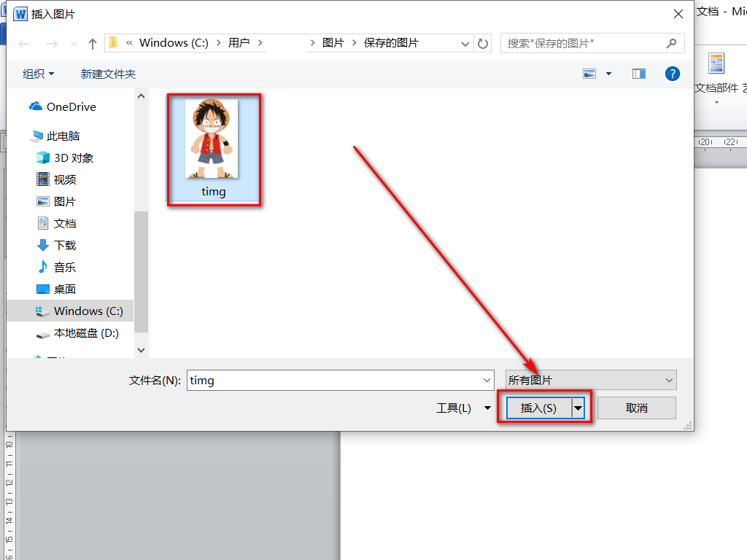Viewport: 747px width, 560px height.
Task: Click 保存的图片 in the address path
Action: [391, 43]
